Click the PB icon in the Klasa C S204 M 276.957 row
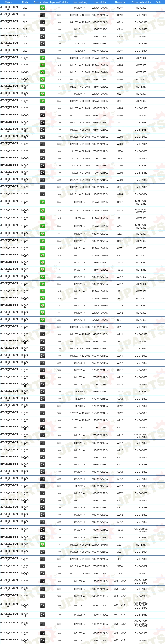Image resolution: width=165 pixels, height=644 pixels. 42,101
